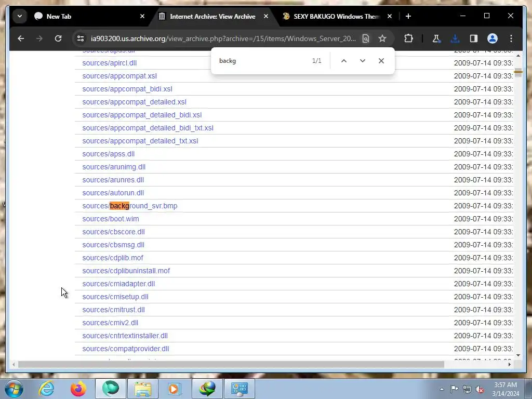Open sources/background_svr.bmp link
The width and height of the screenshot is (532, 399).
[x=129, y=206]
